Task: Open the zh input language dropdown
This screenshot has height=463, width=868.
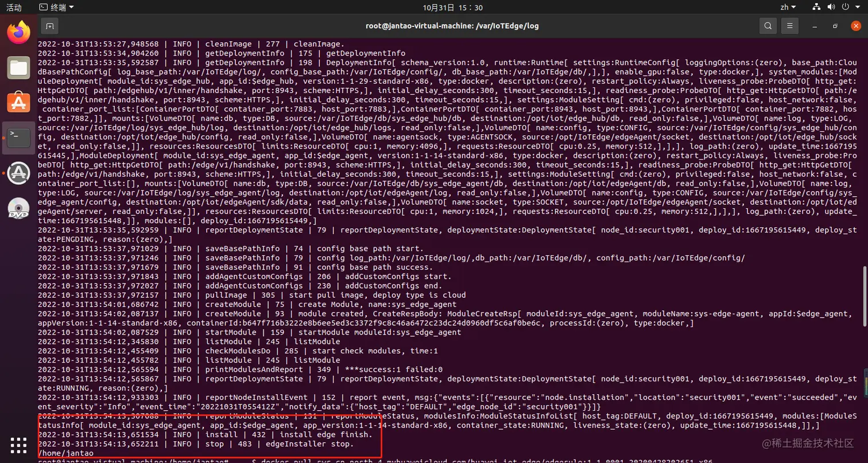Action: pyautogui.click(x=788, y=7)
